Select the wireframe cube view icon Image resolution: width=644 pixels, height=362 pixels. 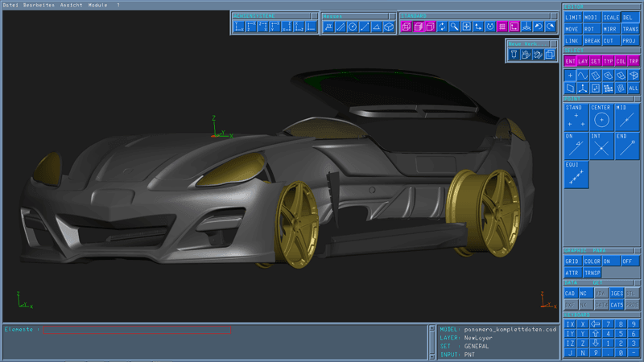pos(407,27)
